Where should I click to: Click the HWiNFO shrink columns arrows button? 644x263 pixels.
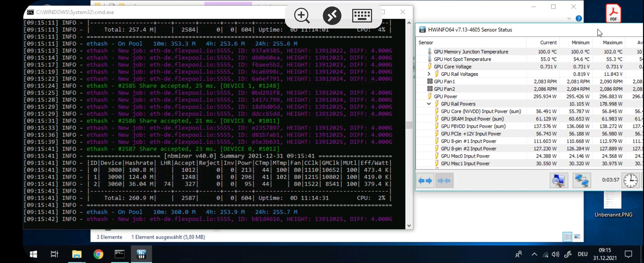[444, 180]
